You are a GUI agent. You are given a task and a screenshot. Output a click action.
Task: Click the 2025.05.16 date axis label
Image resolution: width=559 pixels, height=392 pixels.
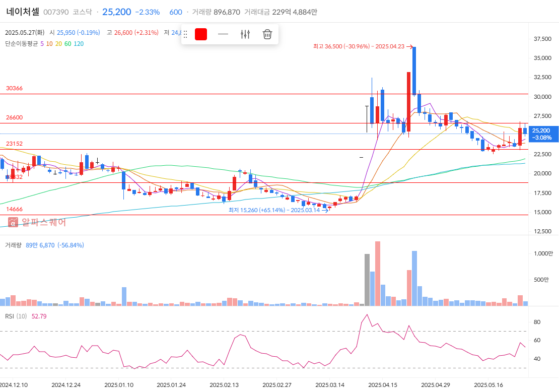pyautogui.click(x=488, y=385)
